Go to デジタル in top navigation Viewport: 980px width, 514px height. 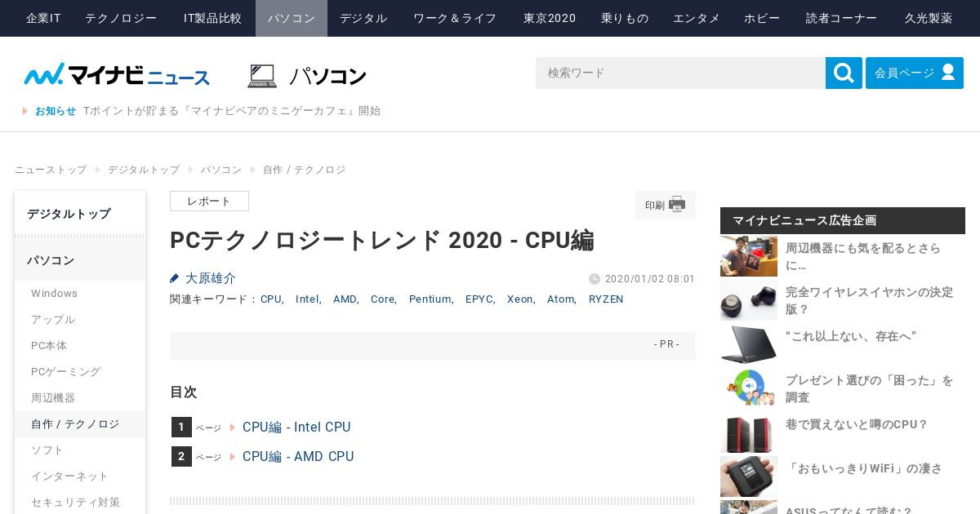coord(363,18)
